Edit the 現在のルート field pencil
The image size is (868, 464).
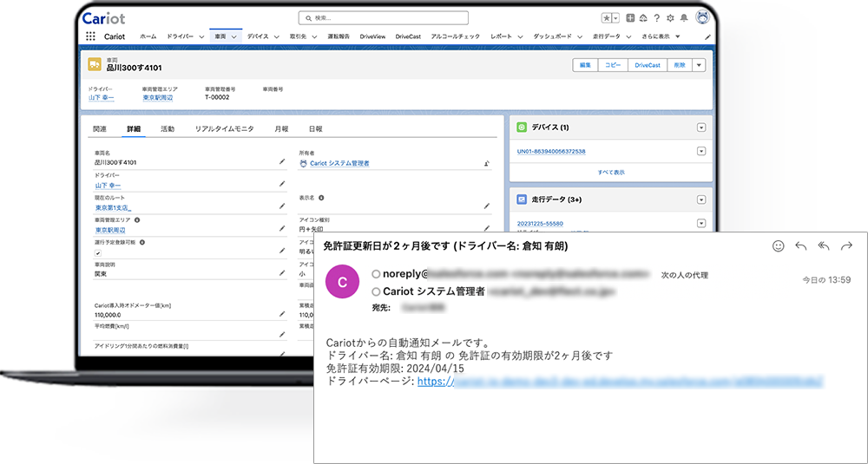click(282, 206)
